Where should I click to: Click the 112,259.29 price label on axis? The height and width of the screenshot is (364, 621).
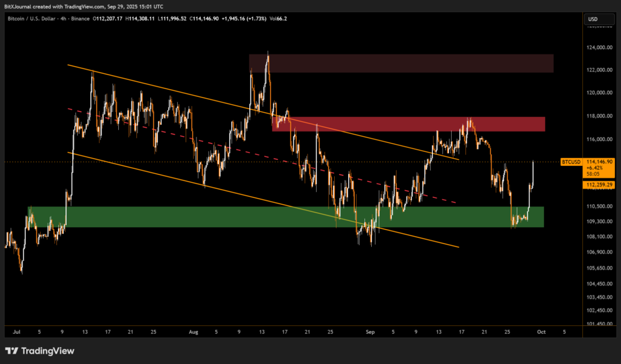point(600,185)
